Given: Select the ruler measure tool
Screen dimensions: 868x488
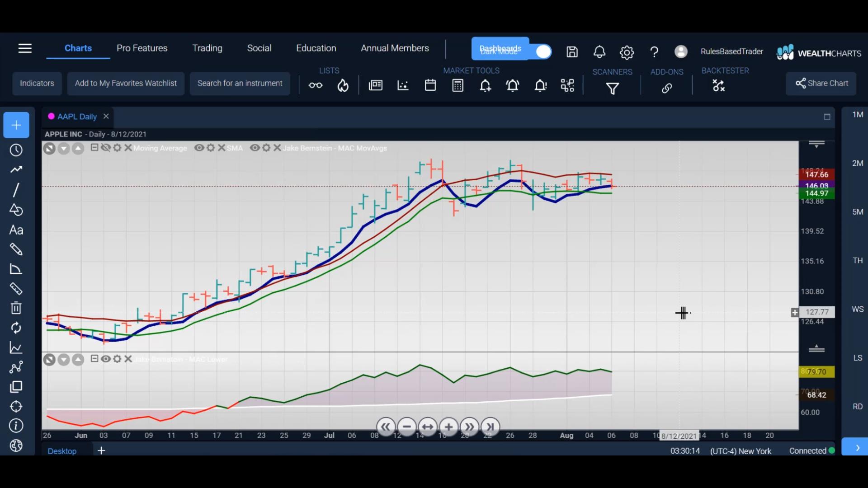Looking at the screenshot, I should tap(16, 288).
